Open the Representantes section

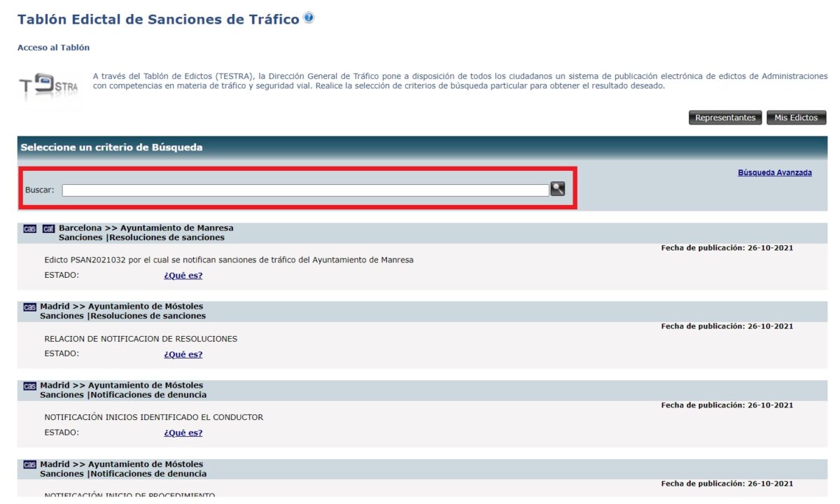point(726,118)
